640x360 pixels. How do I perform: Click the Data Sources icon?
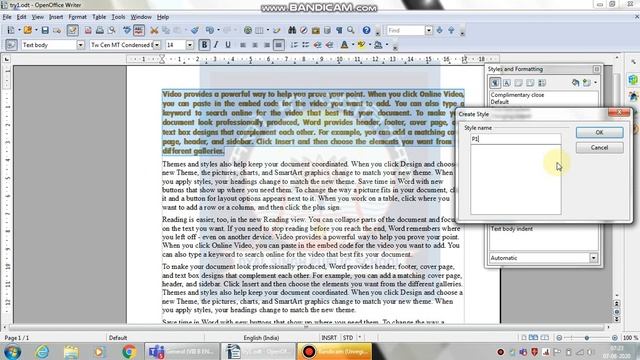[327, 30]
